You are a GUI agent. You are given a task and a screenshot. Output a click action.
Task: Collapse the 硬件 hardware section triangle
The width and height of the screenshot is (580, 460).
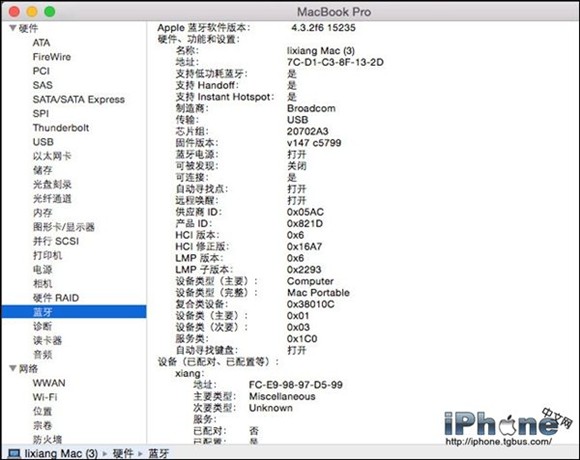(13, 28)
